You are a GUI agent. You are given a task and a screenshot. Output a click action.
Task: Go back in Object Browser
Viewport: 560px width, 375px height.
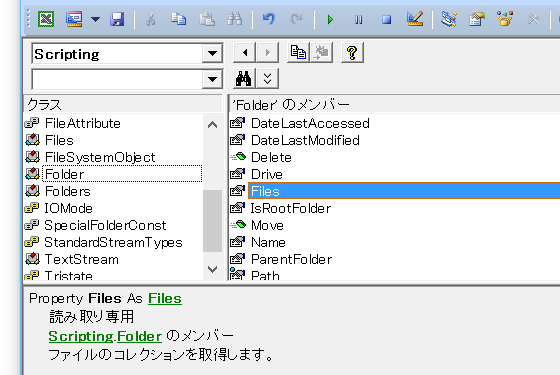click(245, 53)
